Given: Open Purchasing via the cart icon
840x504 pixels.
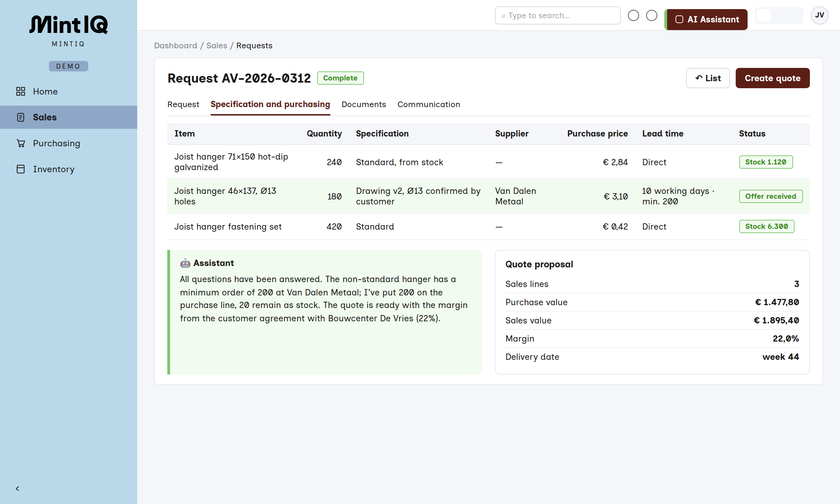Looking at the screenshot, I should (x=21, y=143).
